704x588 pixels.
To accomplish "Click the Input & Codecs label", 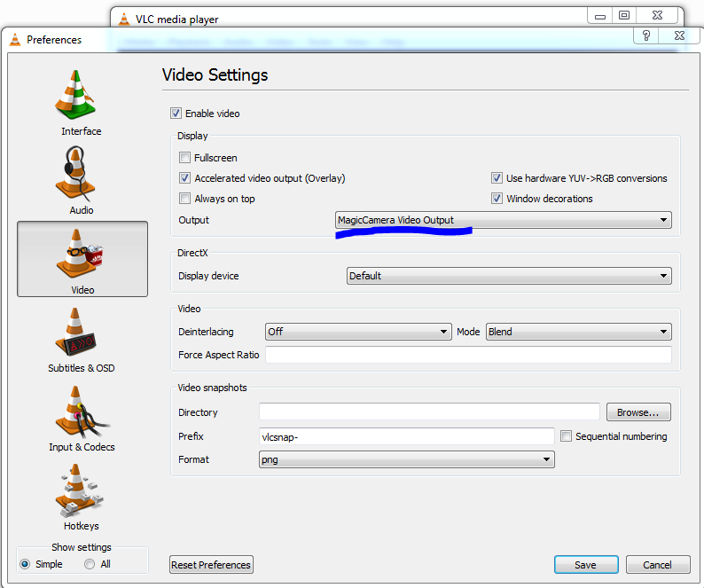I will point(82,447).
